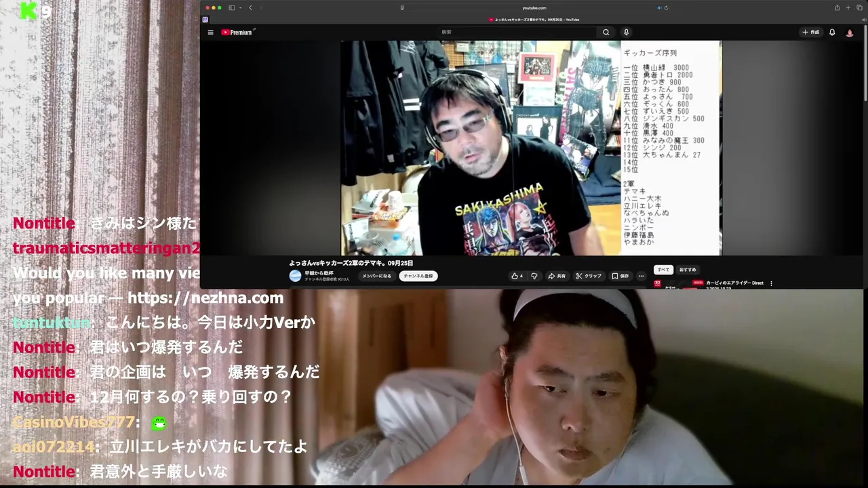Click chat message 12月何するの？乗り回すの？
Viewport: 868px width, 488px height.
coord(191,397)
